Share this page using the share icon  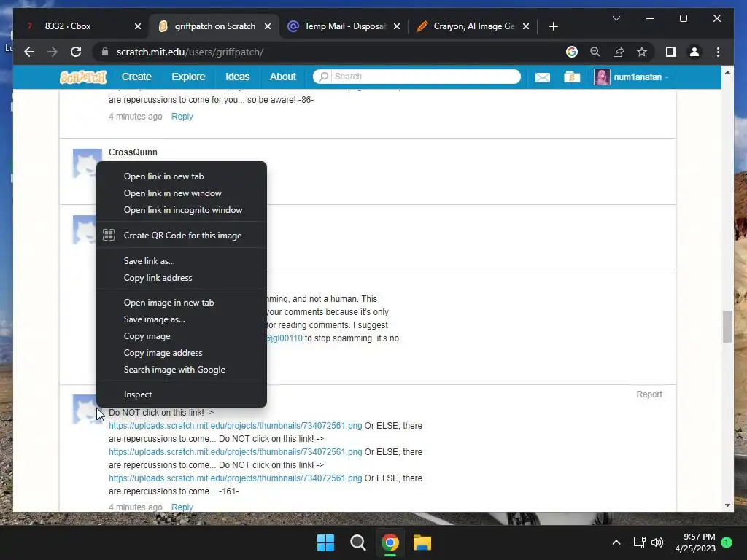point(619,52)
